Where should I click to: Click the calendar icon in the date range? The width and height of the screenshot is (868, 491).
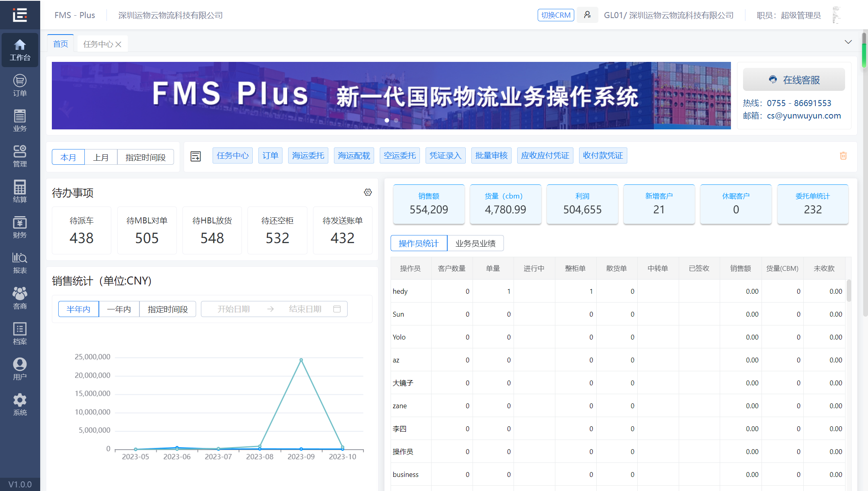click(337, 309)
